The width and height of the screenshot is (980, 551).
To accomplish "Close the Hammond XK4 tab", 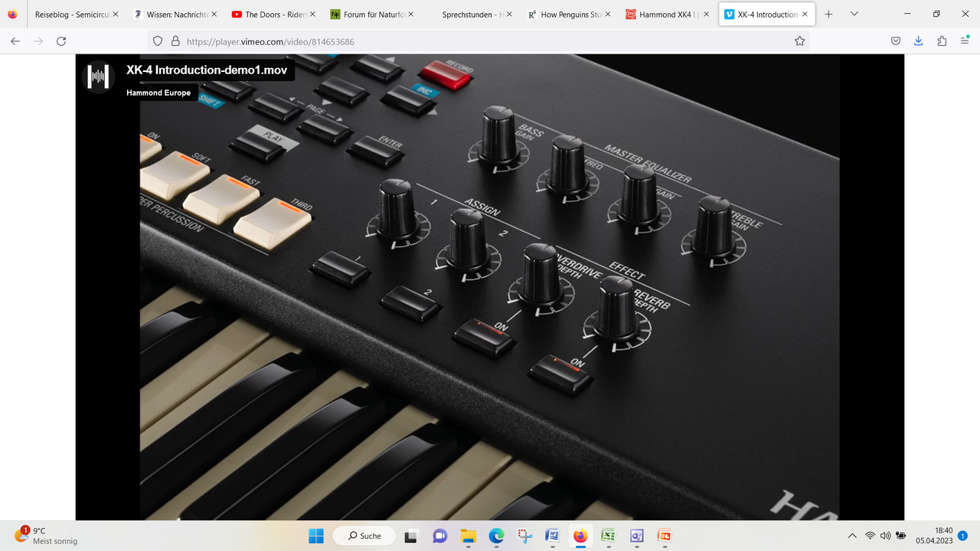I will click(x=707, y=14).
